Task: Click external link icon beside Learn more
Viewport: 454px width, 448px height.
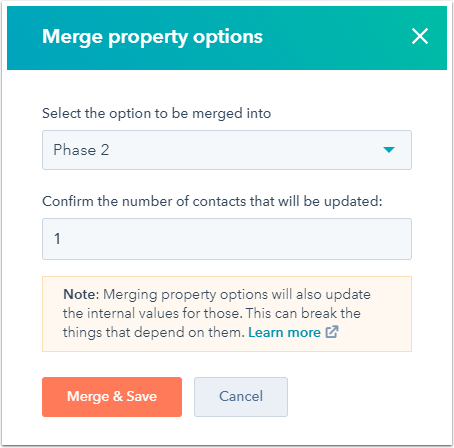Action: (332, 332)
